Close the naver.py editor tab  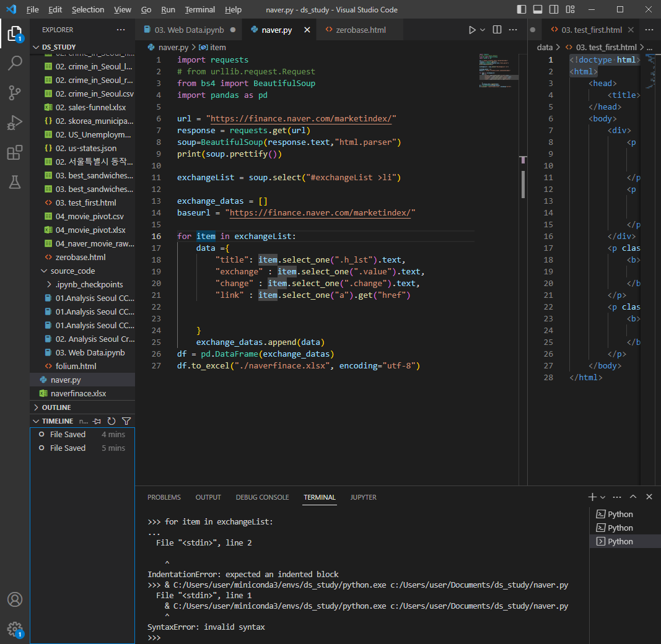pyautogui.click(x=307, y=30)
